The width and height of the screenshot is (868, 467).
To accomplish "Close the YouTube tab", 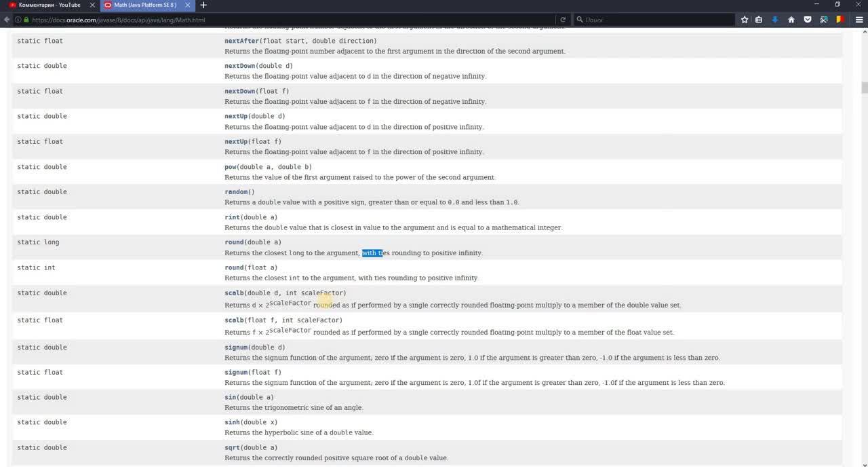I will 92,5.
